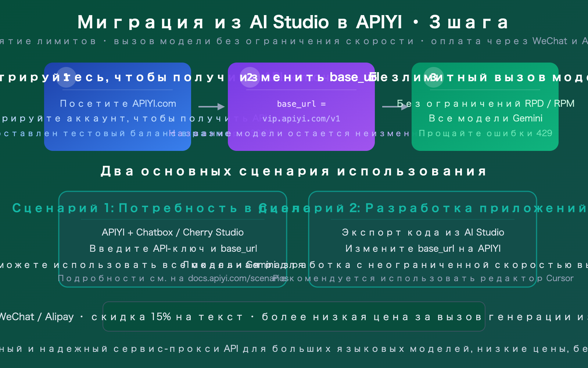Click the Все модели Gemini highlight
588x368 pixels.
pyautogui.click(x=485, y=118)
